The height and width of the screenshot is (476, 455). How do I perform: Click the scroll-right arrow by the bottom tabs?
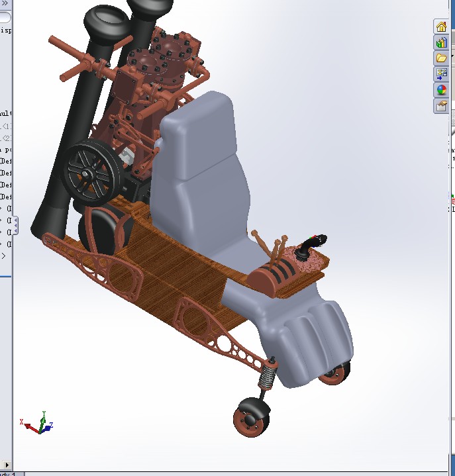pyautogui.click(x=7, y=465)
